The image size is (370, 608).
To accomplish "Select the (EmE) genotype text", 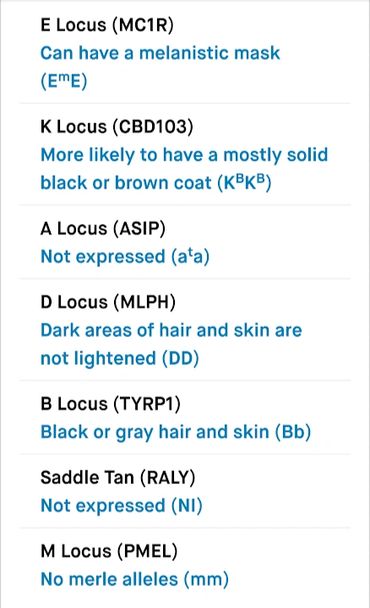I will pyautogui.click(x=64, y=81).
